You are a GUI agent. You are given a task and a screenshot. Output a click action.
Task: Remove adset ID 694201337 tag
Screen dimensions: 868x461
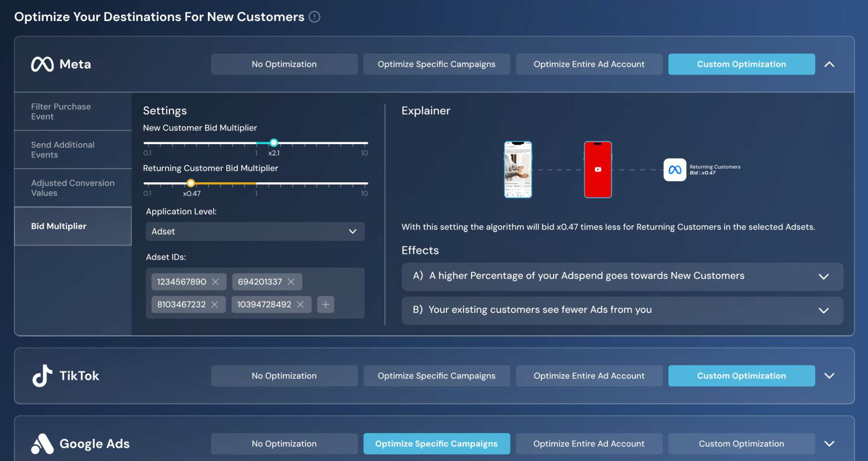[x=291, y=282]
